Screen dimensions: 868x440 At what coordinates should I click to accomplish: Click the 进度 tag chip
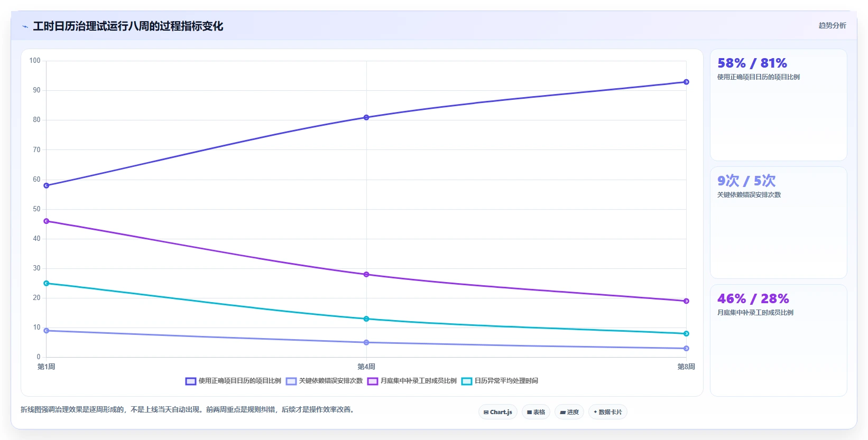coord(569,412)
